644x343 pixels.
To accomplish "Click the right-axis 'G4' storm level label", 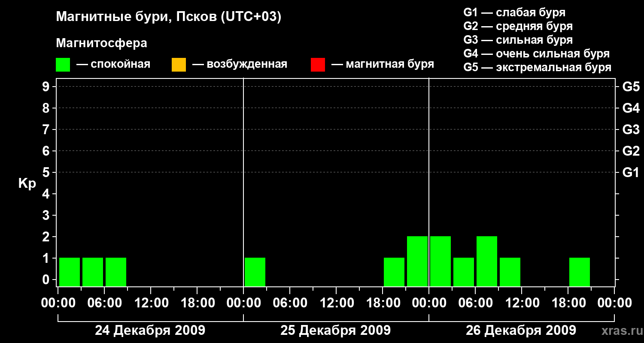I will pyautogui.click(x=631, y=108).
